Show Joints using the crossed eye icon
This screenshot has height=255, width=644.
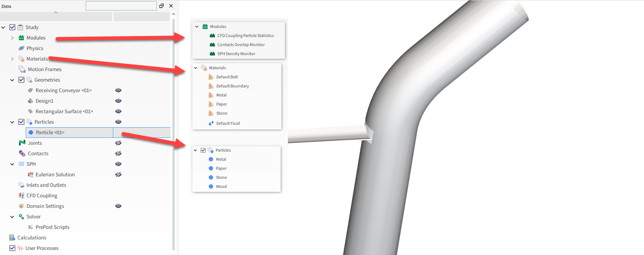[x=118, y=143]
